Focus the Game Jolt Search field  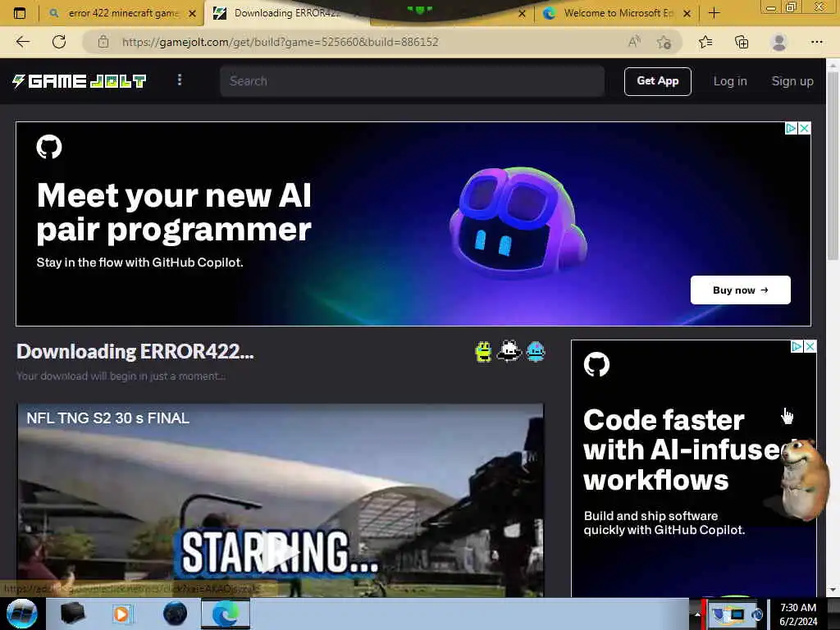coord(412,81)
